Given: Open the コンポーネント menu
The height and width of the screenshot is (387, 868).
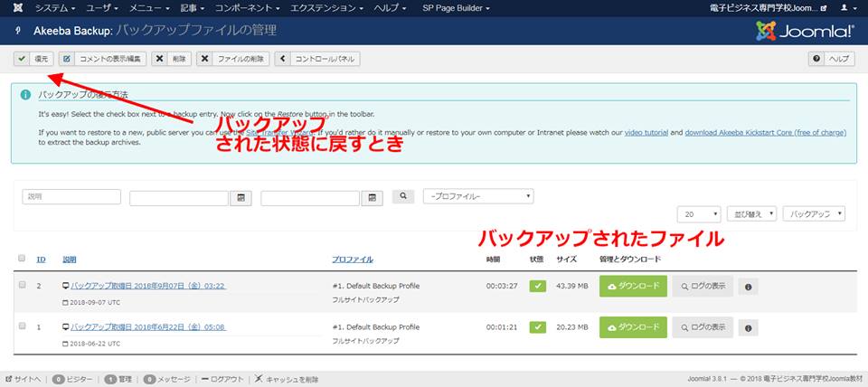Looking at the screenshot, I should click(247, 8).
